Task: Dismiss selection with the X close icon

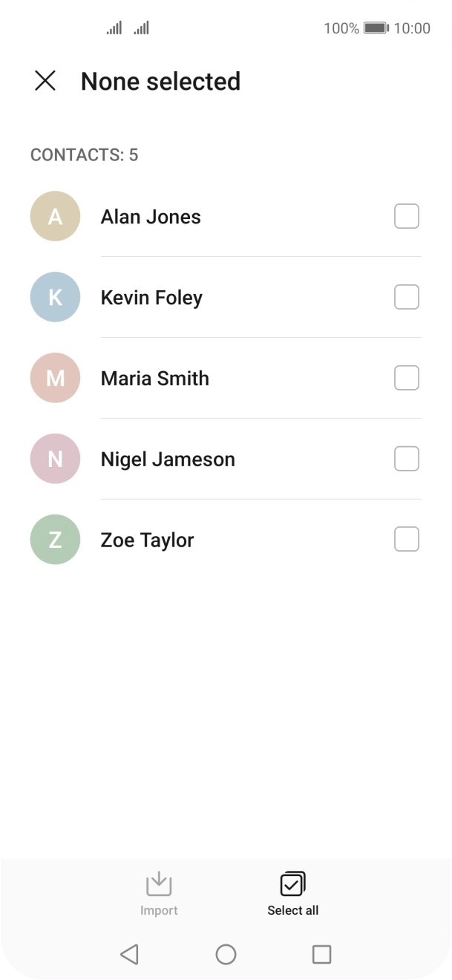Action: [46, 81]
